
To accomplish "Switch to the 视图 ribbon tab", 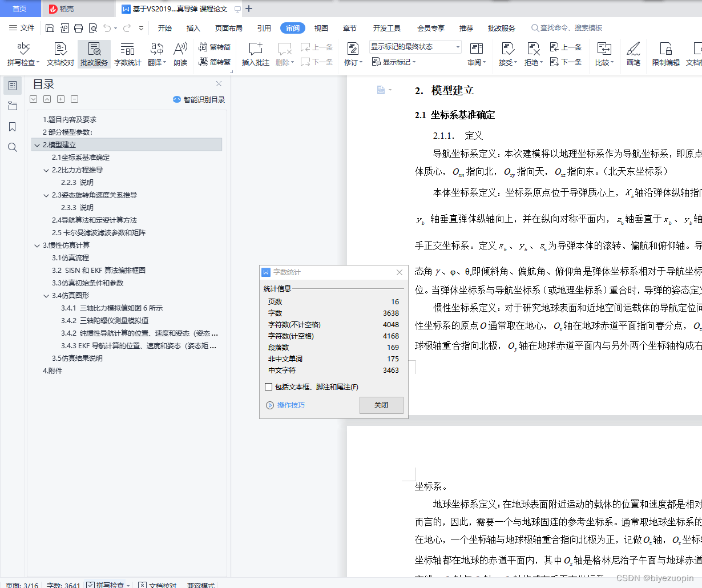I will (x=321, y=27).
